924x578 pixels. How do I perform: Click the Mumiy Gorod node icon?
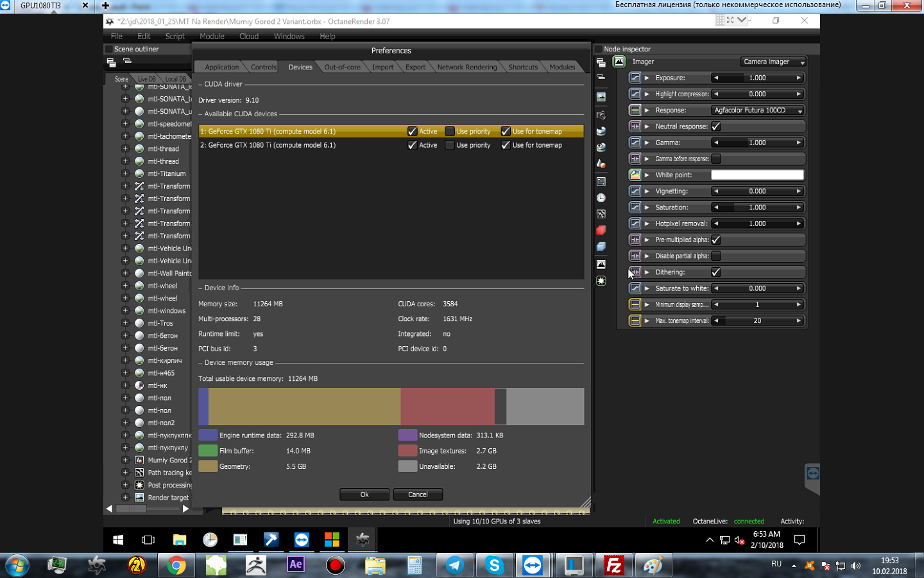point(139,460)
